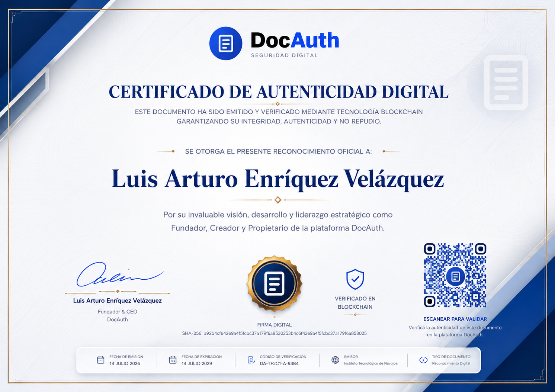Click the verification code document icon
The width and height of the screenshot is (555, 392).
tap(251, 360)
